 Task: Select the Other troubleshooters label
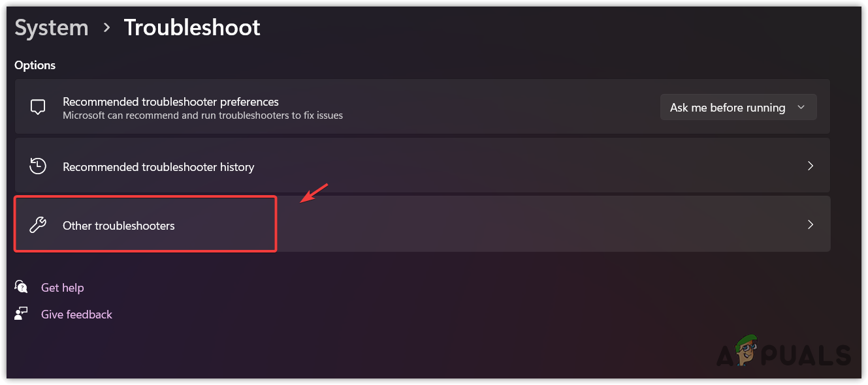coord(119,226)
